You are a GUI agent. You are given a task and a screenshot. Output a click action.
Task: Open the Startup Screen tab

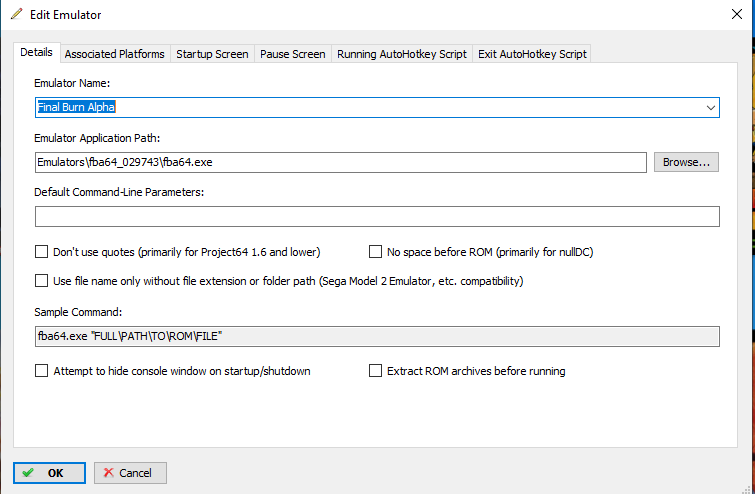pos(212,54)
